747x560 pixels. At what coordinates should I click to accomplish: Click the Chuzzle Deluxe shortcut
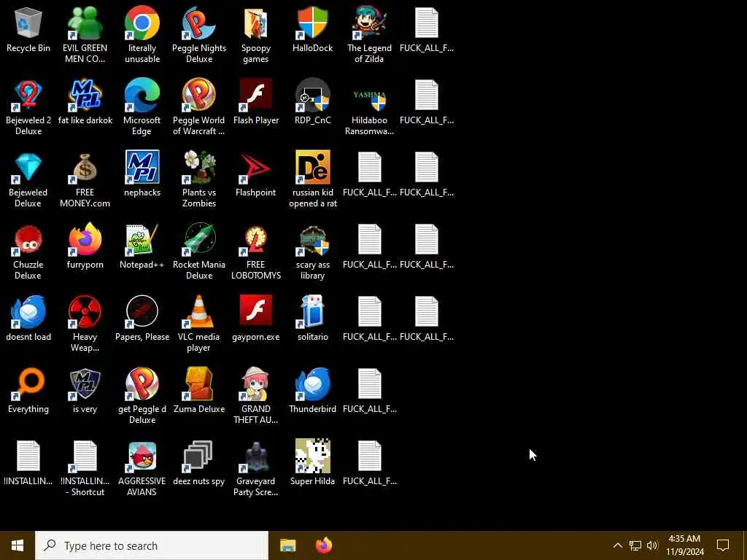pyautogui.click(x=28, y=252)
